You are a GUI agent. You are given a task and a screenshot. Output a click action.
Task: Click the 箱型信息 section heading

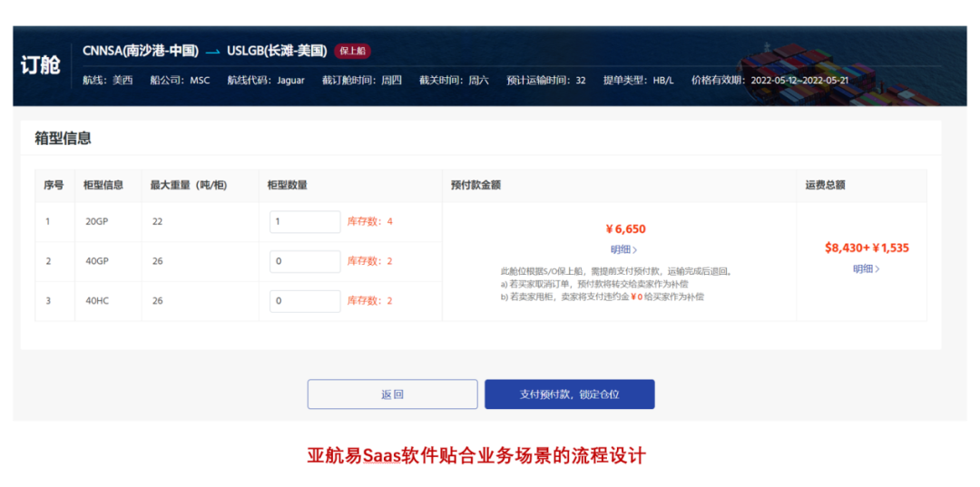click(64, 139)
